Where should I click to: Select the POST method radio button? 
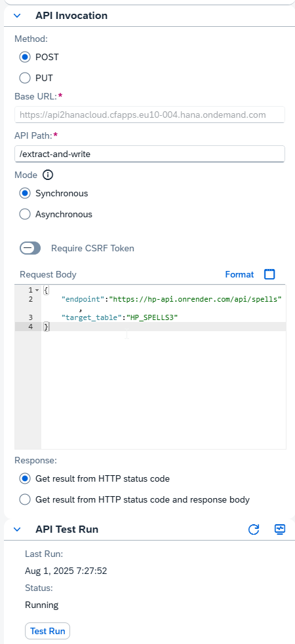25,57
